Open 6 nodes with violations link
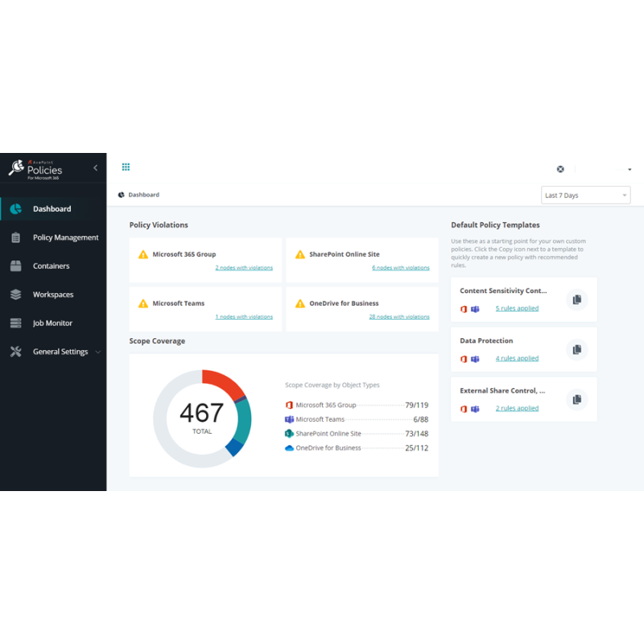 coord(401,267)
